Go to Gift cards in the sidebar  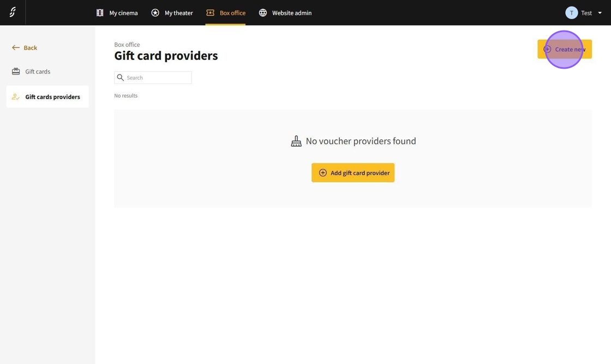[x=38, y=71]
